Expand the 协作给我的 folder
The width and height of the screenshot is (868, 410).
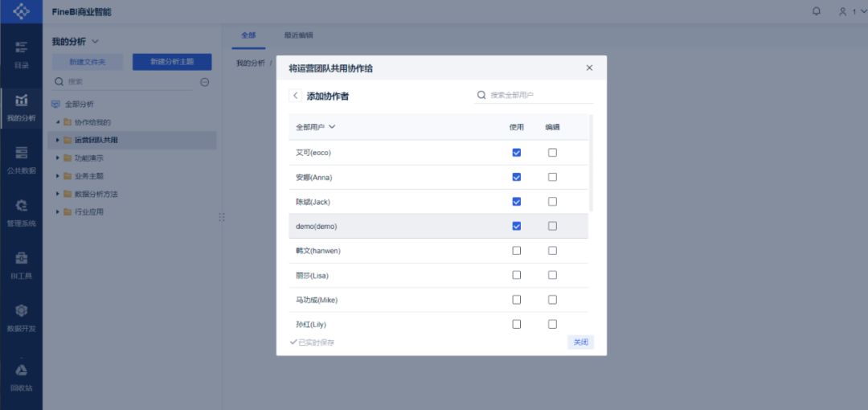(58, 122)
